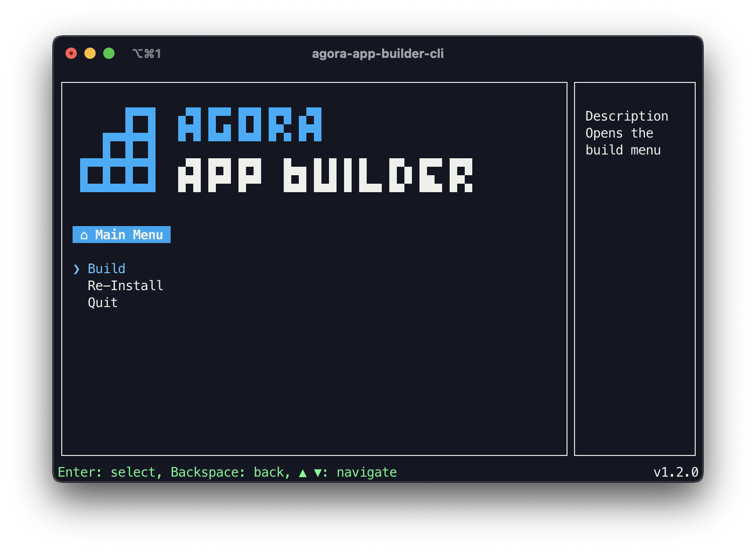Select Quit from the main menu
The height and width of the screenshot is (552, 756).
pyautogui.click(x=103, y=303)
